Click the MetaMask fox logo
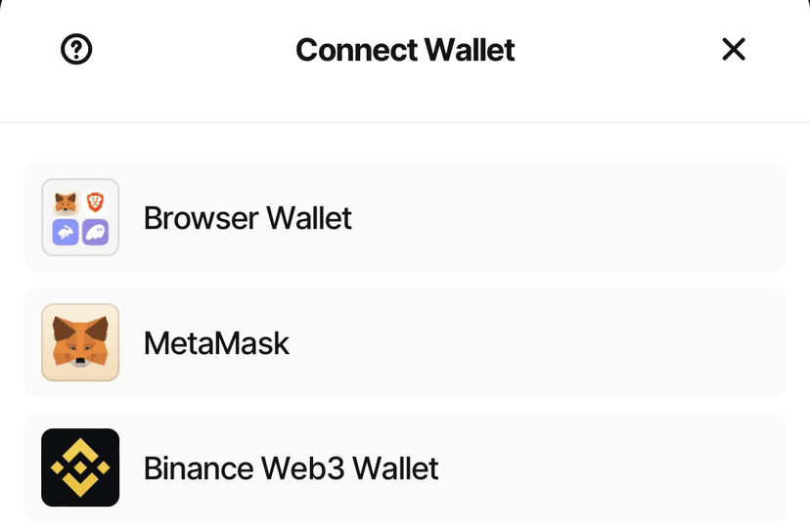This screenshot has width=810, height=532. pos(80,342)
